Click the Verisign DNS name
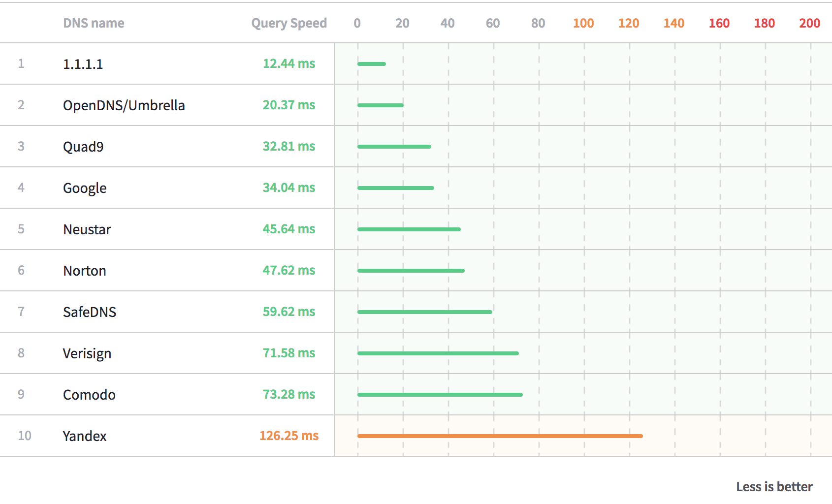 point(87,353)
